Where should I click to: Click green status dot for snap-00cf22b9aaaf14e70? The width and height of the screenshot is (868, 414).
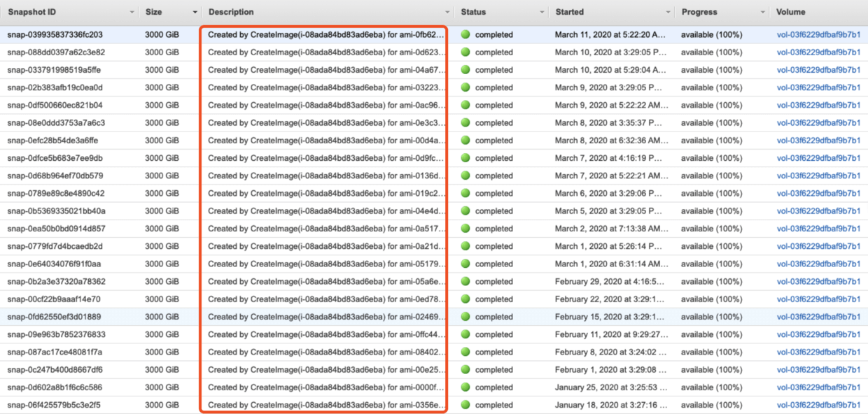tap(465, 299)
